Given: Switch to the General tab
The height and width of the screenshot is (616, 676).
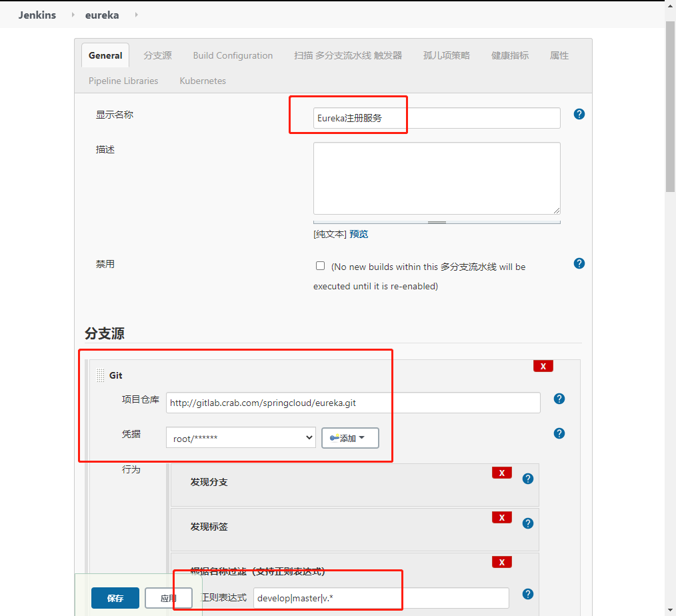Looking at the screenshot, I should (105, 55).
